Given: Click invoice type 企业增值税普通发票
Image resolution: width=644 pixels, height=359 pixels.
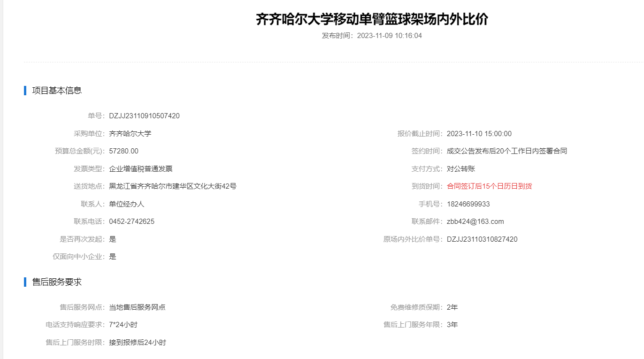Looking at the screenshot, I should [141, 169].
